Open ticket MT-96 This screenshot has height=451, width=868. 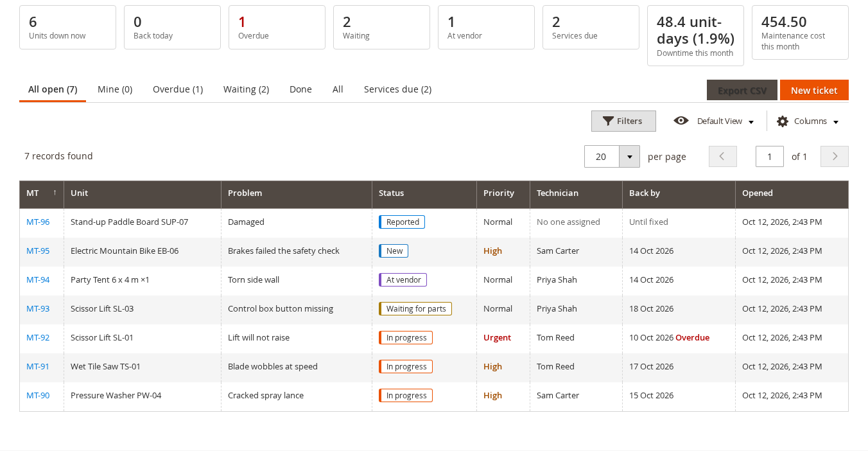(38, 222)
